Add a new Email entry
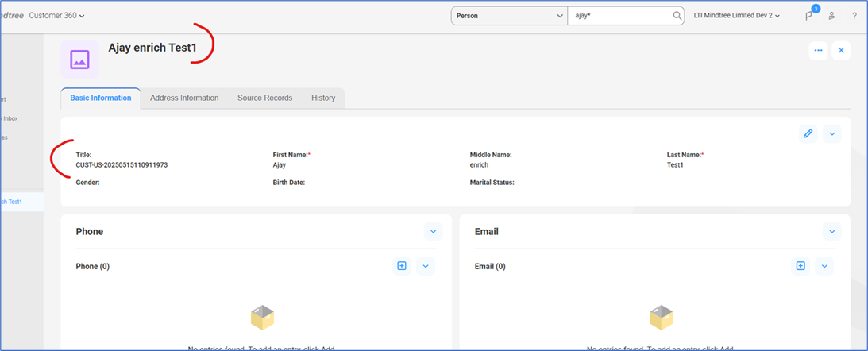Screen dimensions: 868x351 (x=800, y=266)
